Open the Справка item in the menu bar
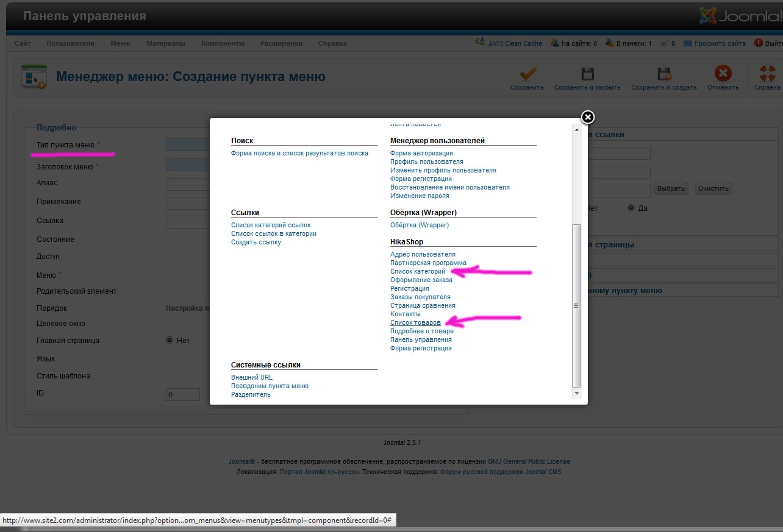This screenshot has height=532, width=783. click(332, 43)
